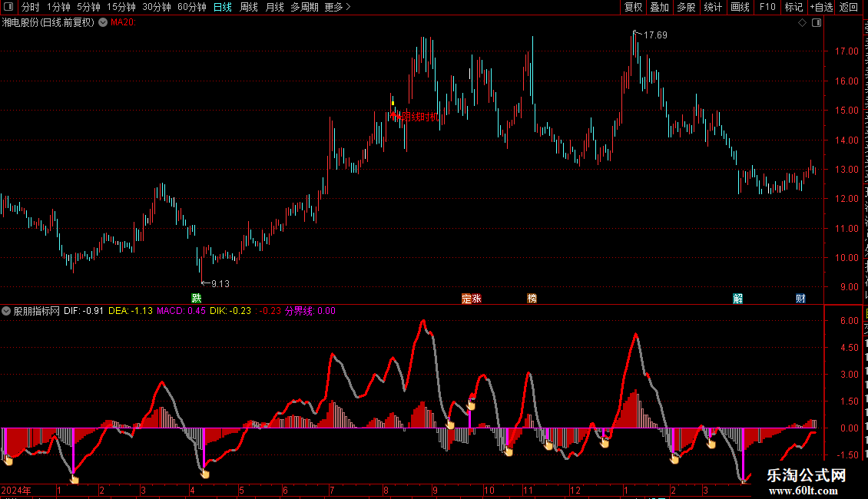Click the 解 info marker

[x=738, y=299]
